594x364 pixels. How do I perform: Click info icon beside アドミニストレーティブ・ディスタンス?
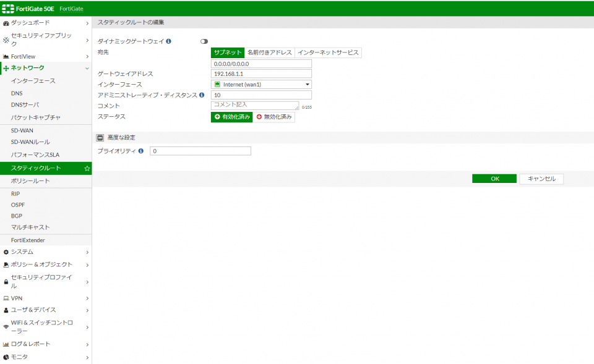202,95
